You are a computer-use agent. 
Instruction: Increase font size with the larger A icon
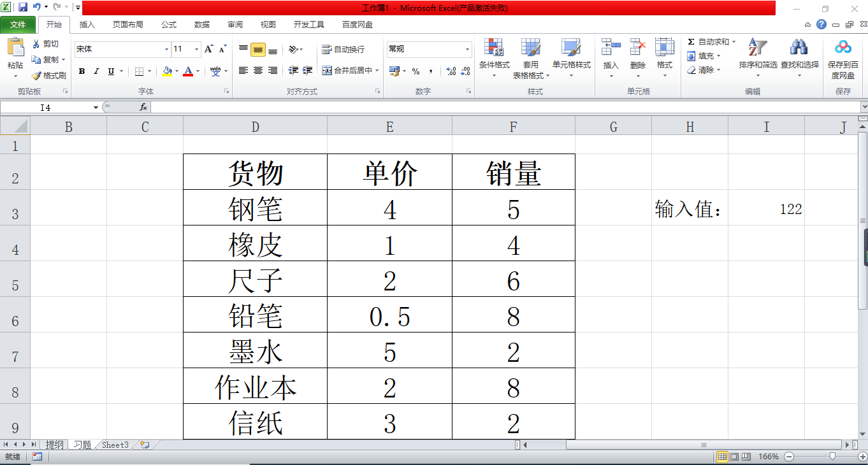click(x=209, y=49)
